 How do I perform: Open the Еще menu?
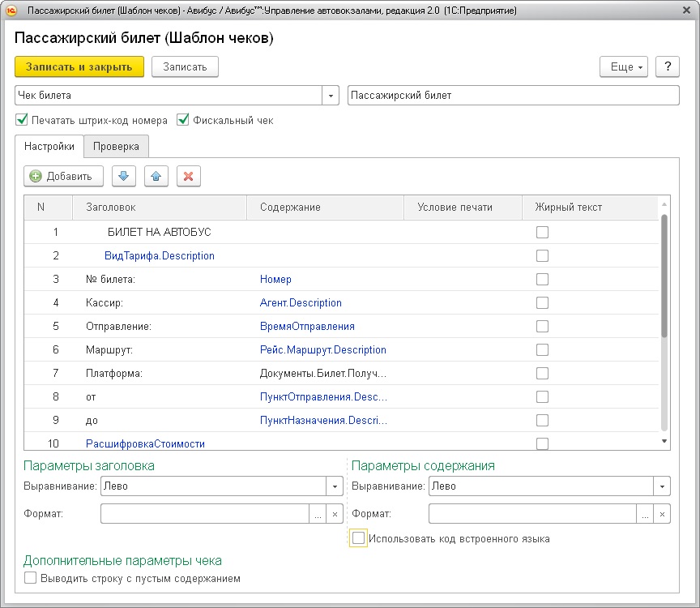tap(623, 66)
